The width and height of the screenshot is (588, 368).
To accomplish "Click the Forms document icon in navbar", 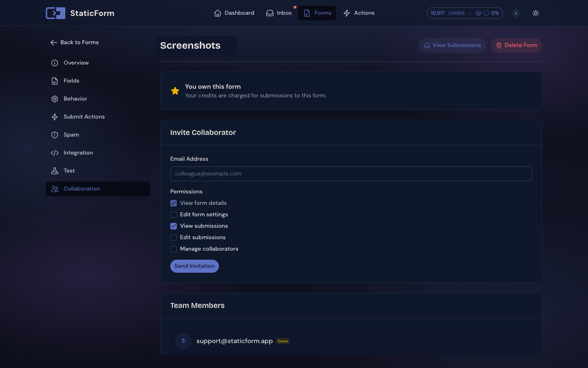I will coord(307,13).
